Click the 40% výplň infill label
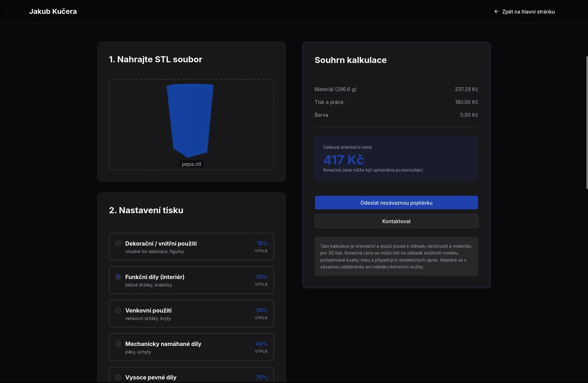Screen dimensions: 588x383 coord(262,347)
